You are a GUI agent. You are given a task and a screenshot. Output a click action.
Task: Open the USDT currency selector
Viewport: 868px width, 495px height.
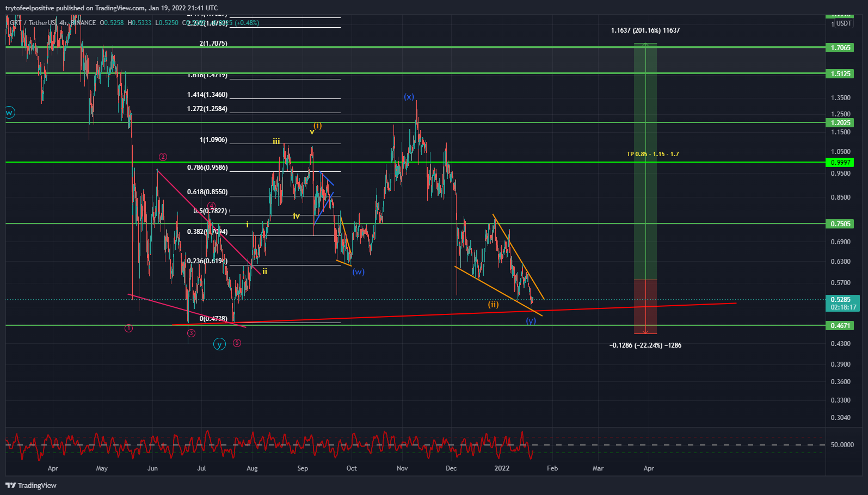[x=844, y=23]
